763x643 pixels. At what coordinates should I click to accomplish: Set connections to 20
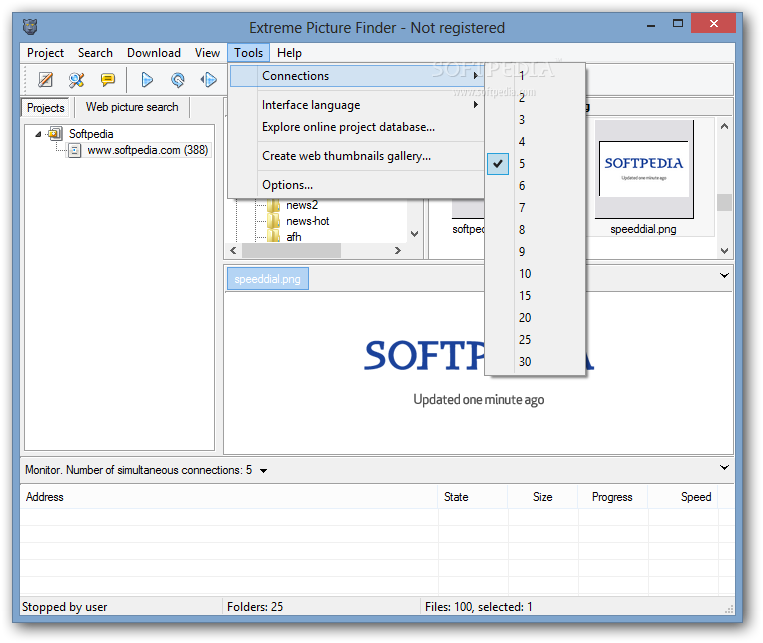tap(535, 317)
